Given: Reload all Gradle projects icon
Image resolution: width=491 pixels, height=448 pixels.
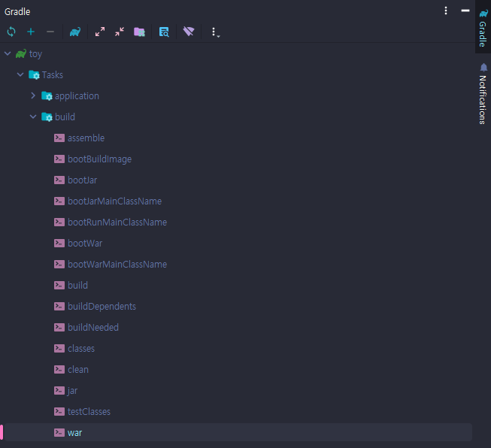Looking at the screenshot, I should [x=11, y=32].
